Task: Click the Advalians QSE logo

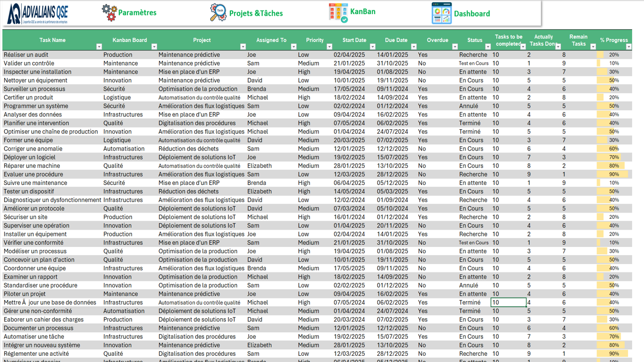Action: (x=37, y=14)
